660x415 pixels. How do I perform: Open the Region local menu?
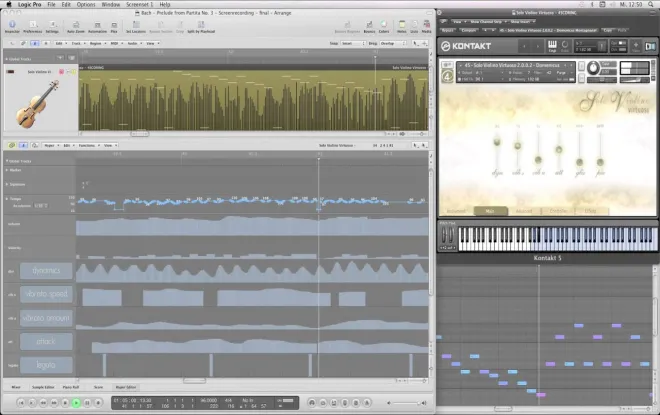pos(97,43)
